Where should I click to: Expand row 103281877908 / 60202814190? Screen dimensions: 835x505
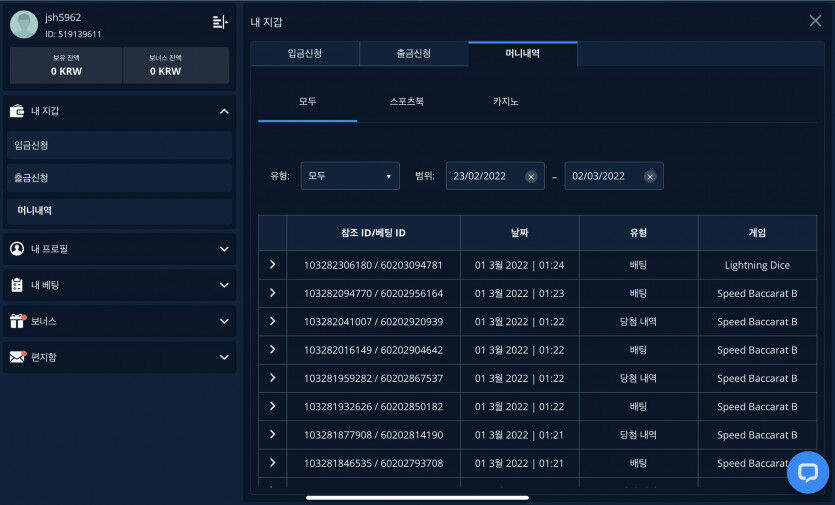click(273, 434)
